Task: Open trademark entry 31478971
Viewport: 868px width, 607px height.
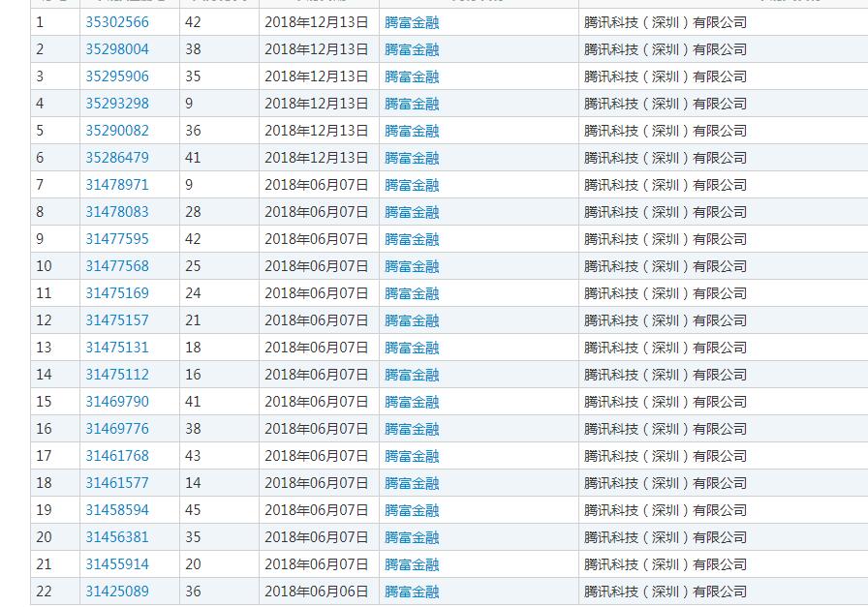Action: [117, 185]
